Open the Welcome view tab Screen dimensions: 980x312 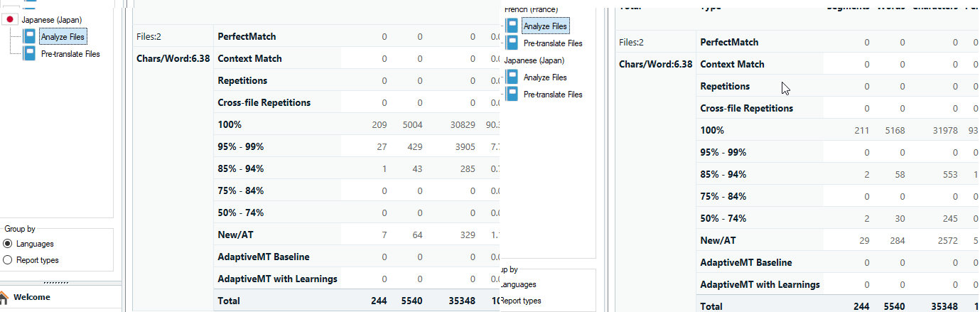coord(31,297)
